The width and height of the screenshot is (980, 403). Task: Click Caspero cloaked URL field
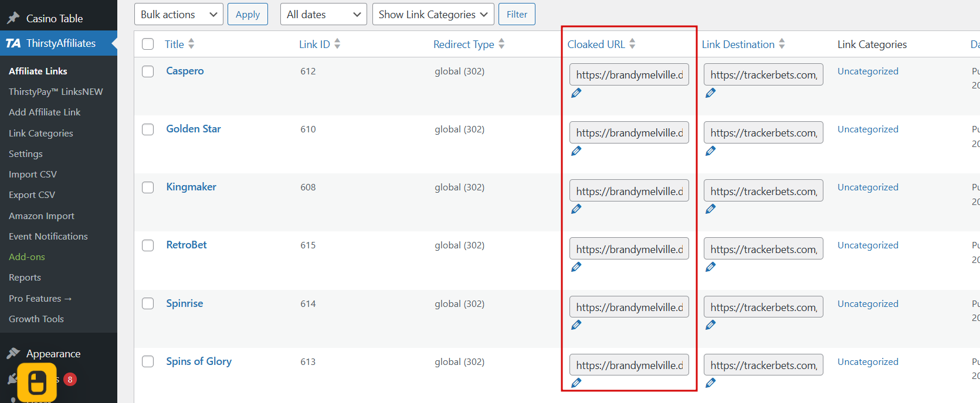(629, 74)
